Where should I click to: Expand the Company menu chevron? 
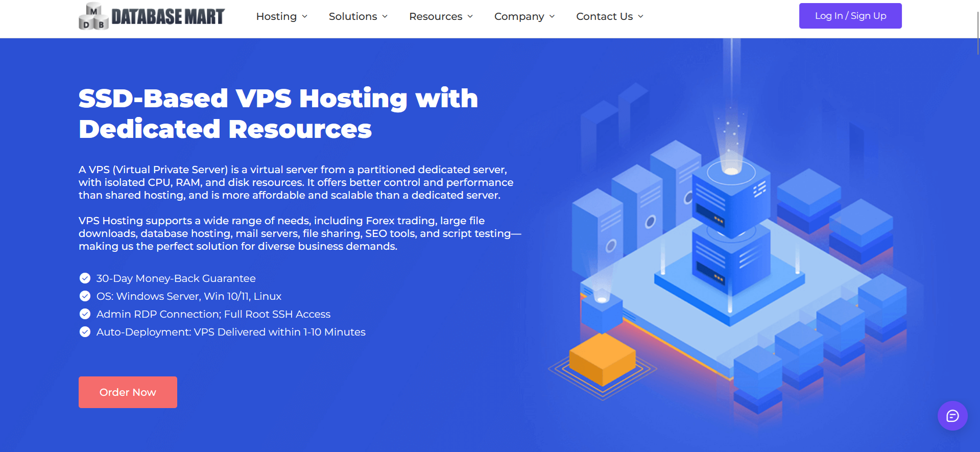coord(552,16)
